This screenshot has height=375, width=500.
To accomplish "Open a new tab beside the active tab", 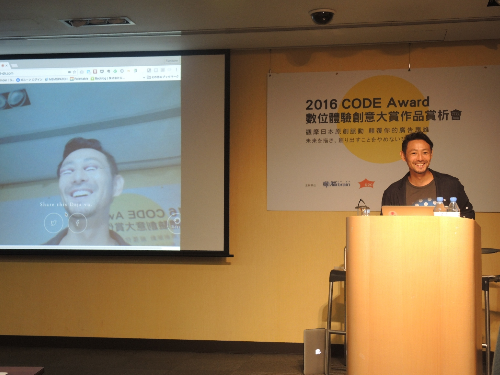I will 14,66.
